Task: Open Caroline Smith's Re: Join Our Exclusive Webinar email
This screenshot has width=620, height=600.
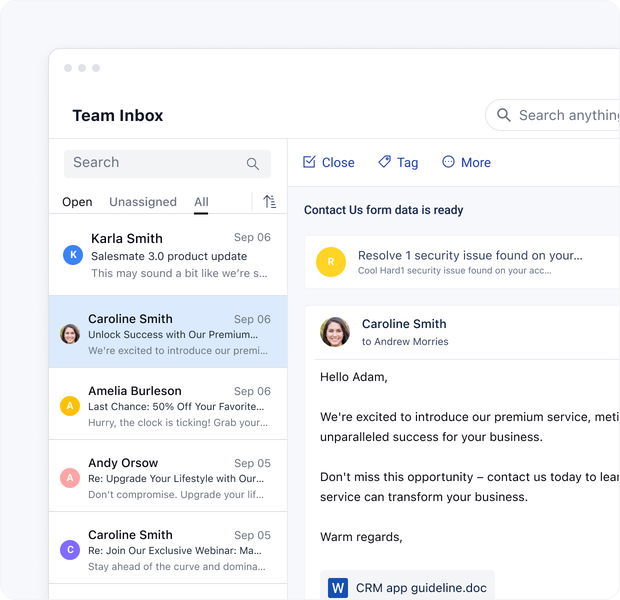Action: [168, 548]
